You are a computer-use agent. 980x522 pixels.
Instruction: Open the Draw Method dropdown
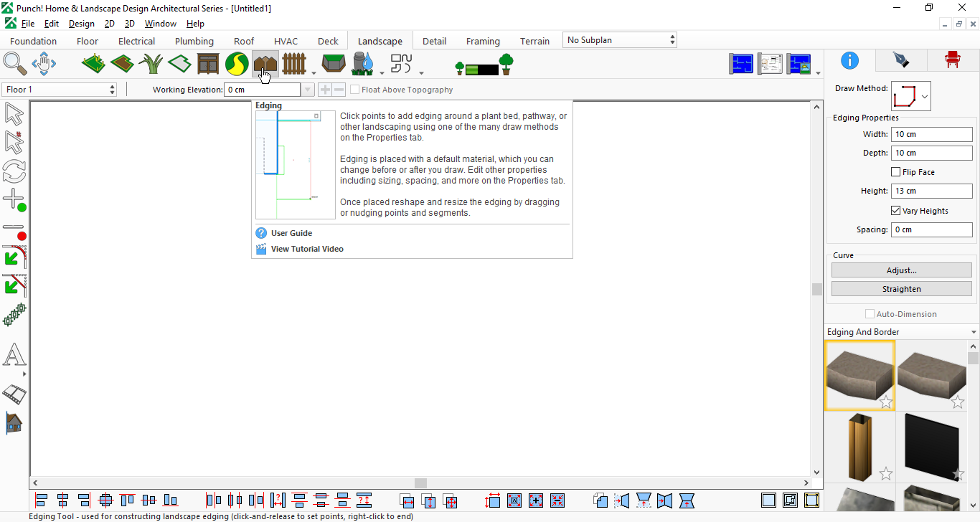point(911,96)
